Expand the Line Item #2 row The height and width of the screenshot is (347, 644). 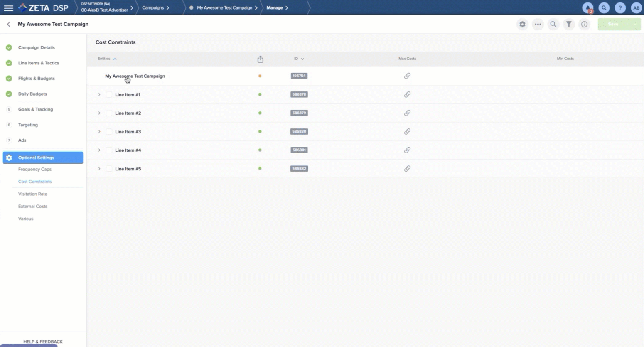coord(99,113)
